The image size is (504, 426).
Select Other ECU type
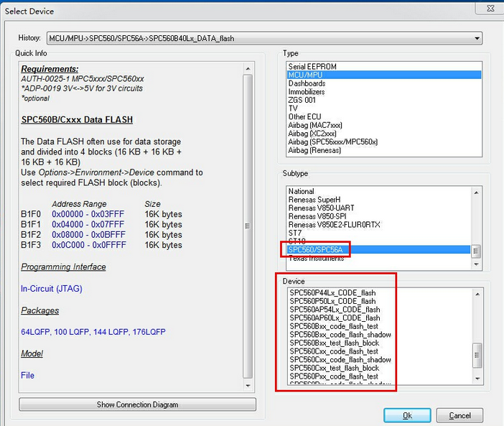(x=384, y=116)
